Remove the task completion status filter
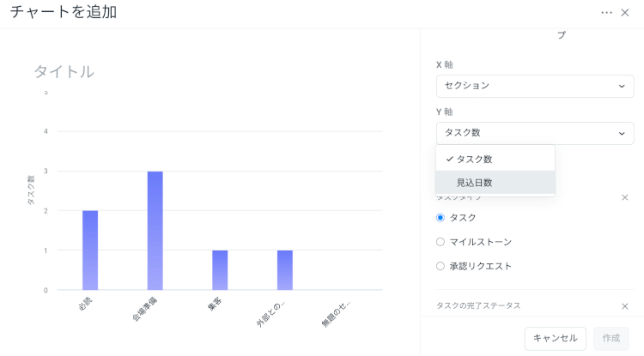This screenshot has height=356, width=644. click(624, 306)
